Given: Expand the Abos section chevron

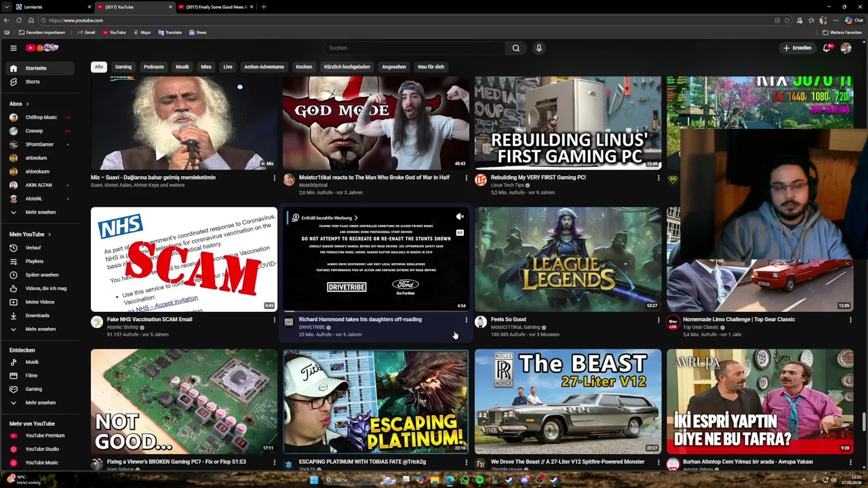Looking at the screenshot, I should 27,104.
